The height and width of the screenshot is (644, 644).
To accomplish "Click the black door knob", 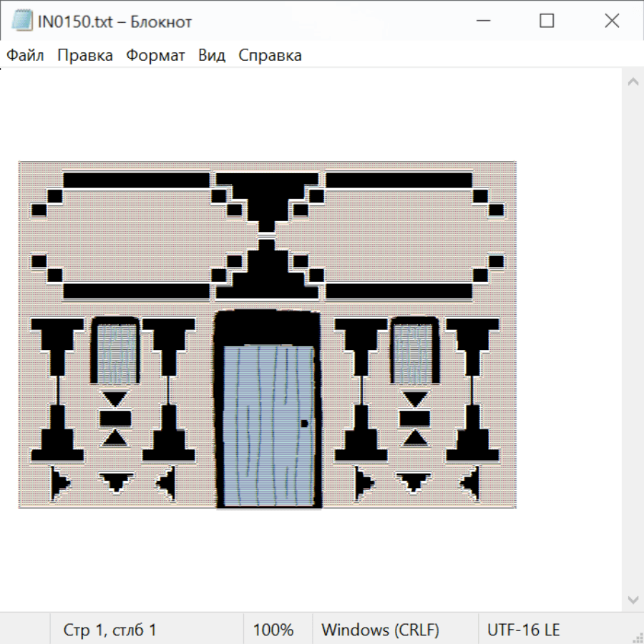I will point(304,424).
